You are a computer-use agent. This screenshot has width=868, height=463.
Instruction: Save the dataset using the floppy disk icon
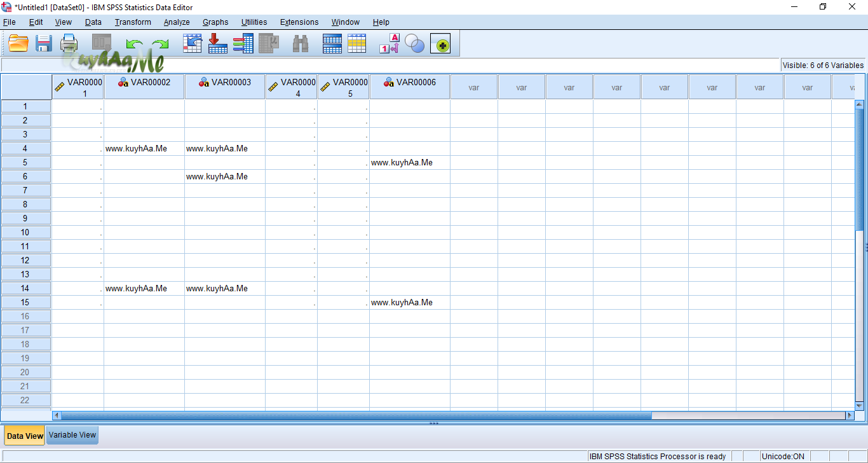point(44,43)
